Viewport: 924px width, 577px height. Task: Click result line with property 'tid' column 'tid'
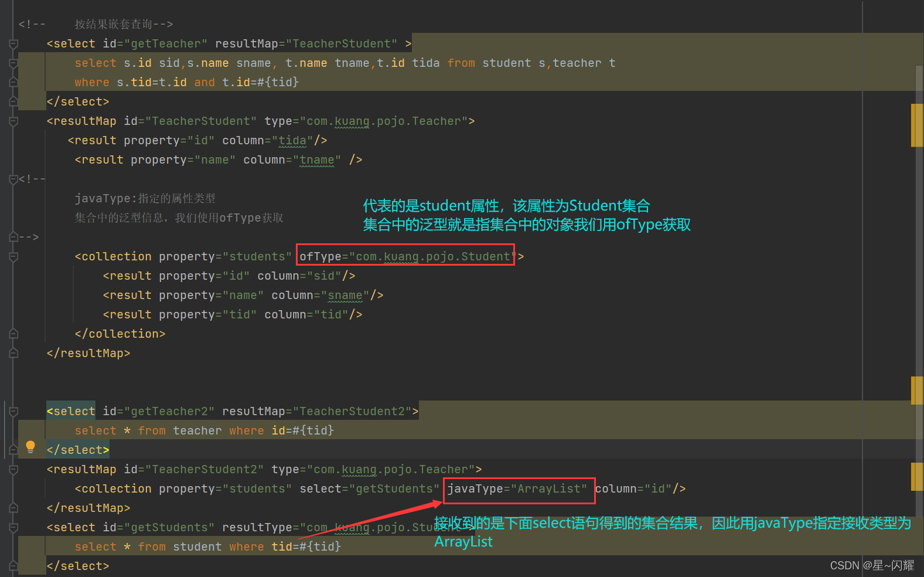click(x=233, y=315)
